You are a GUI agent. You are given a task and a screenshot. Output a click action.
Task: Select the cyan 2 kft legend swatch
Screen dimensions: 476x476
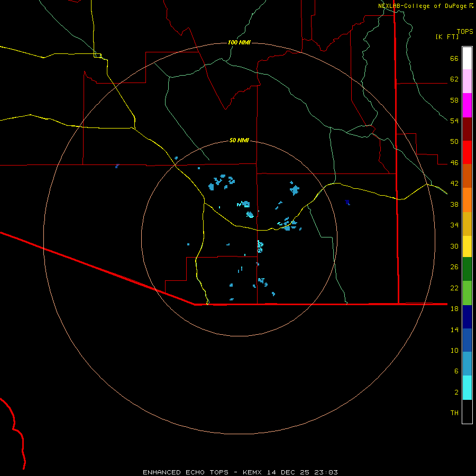(467, 388)
